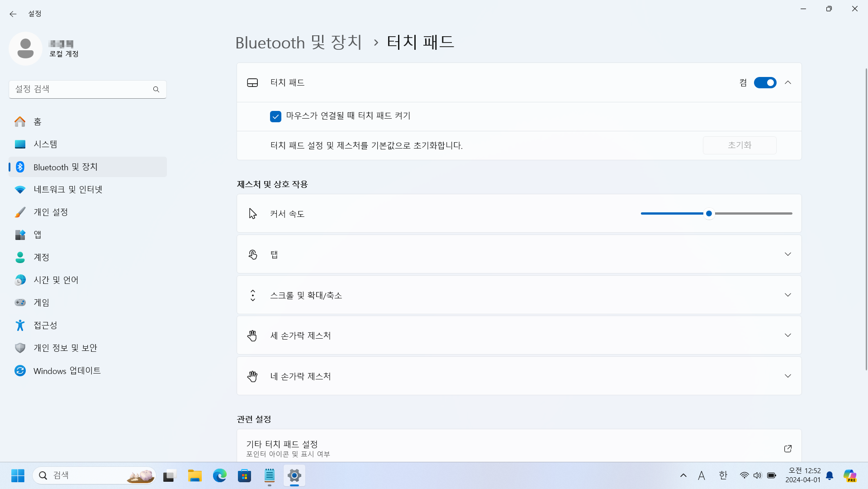Click the touchpad icon in the header row
The image size is (868, 489).
pyautogui.click(x=252, y=82)
